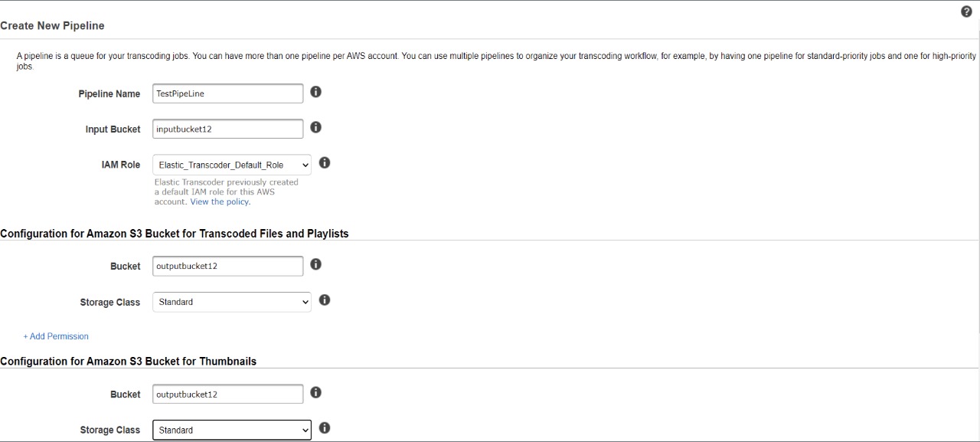
Task: Open the View the policy link
Action: [220, 202]
